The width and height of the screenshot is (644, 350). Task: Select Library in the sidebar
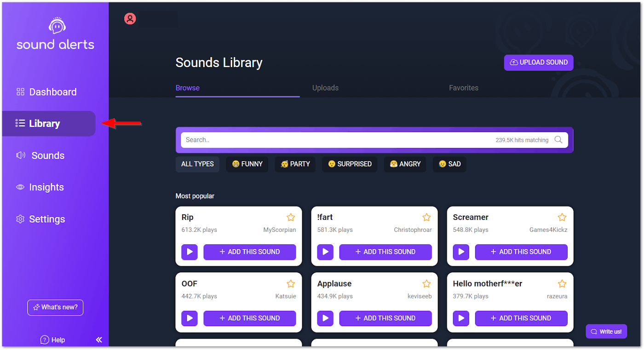coord(49,124)
